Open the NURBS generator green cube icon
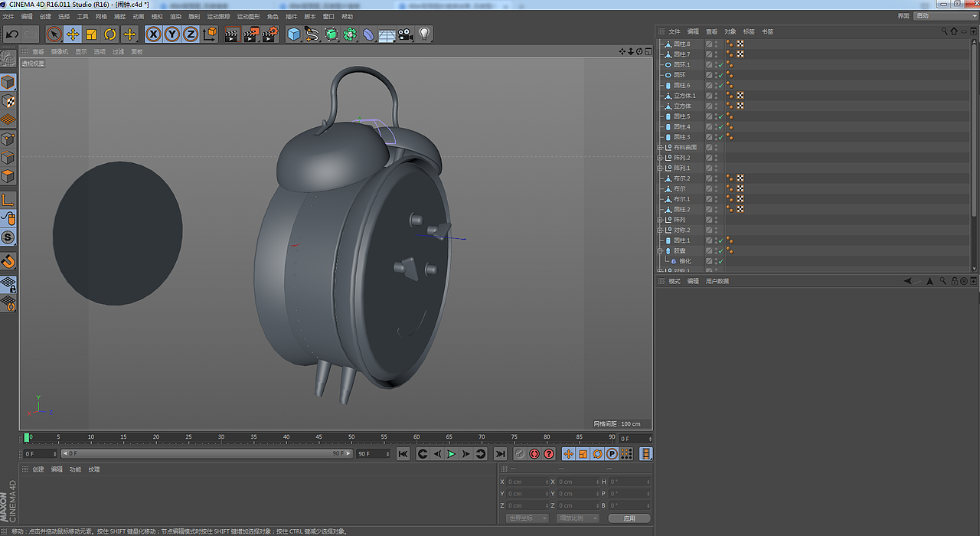 [x=332, y=34]
